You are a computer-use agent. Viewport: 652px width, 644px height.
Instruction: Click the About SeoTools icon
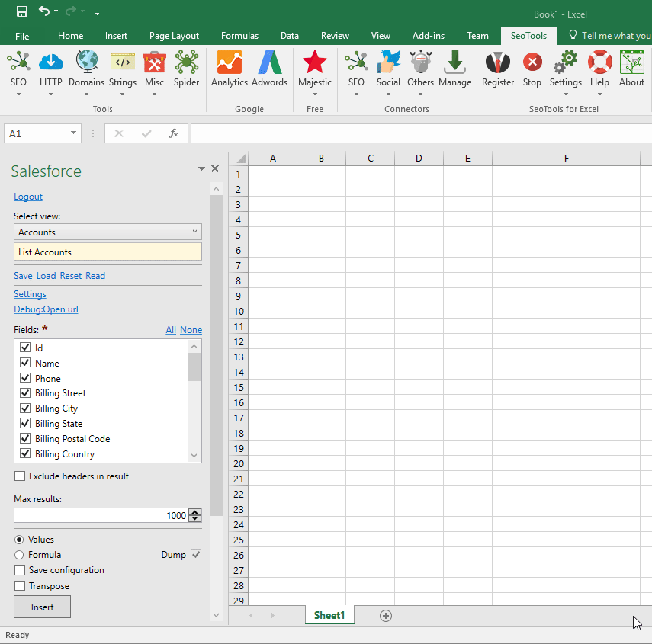(x=631, y=62)
